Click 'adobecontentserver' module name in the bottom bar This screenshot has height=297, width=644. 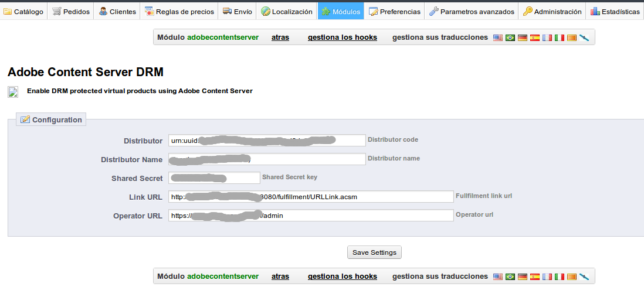223,276
